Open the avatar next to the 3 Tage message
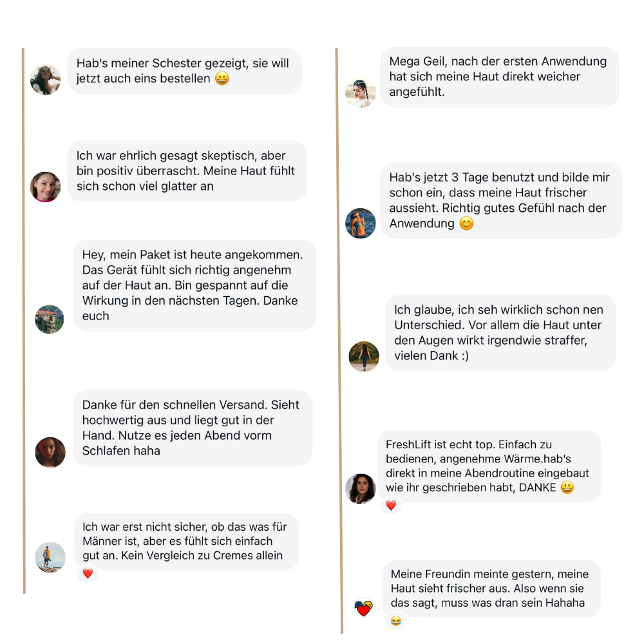The image size is (644, 644). [361, 223]
